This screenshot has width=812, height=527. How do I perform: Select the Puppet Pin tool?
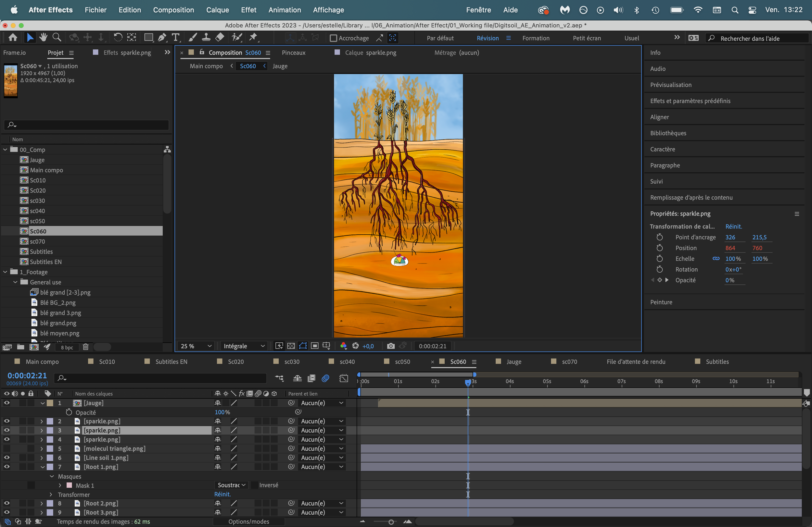(253, 38)
